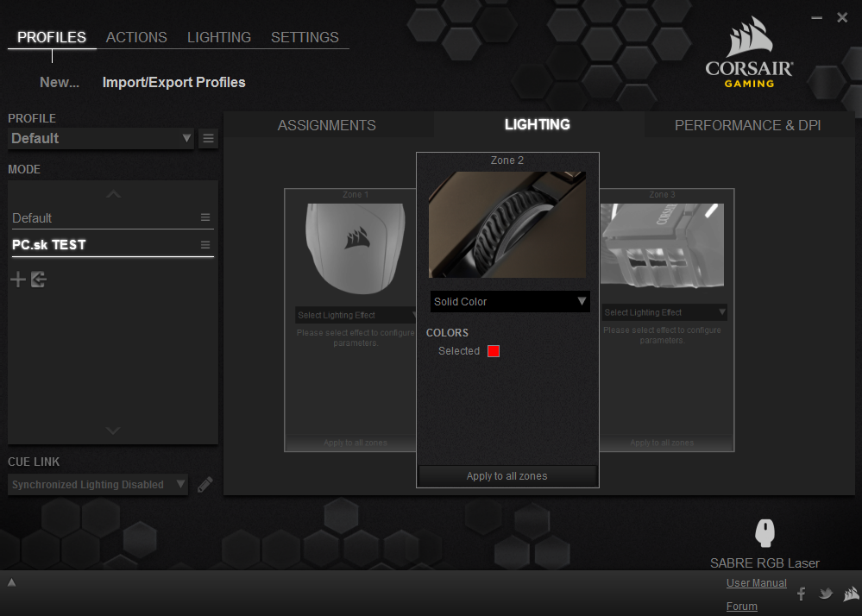Click the COLORS heading in Zone 2
Viewport: 862px width, 616px height.
click(x=448, y=333)
